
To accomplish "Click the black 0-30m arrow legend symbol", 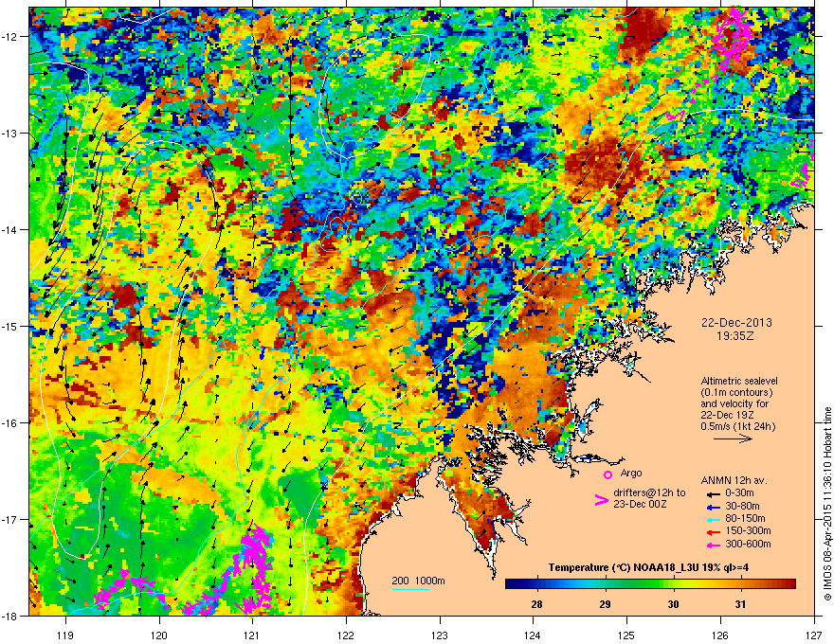I will pyautogui.click(x=713, y=493).
